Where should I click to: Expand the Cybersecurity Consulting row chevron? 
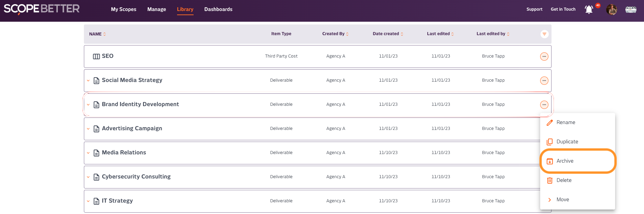[x=88, y=177]
